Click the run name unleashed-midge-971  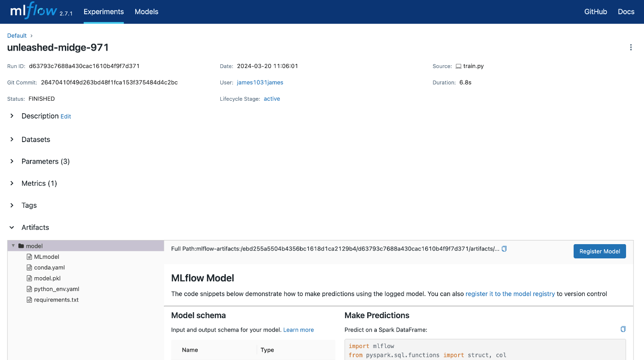click(x=58, y=48)
